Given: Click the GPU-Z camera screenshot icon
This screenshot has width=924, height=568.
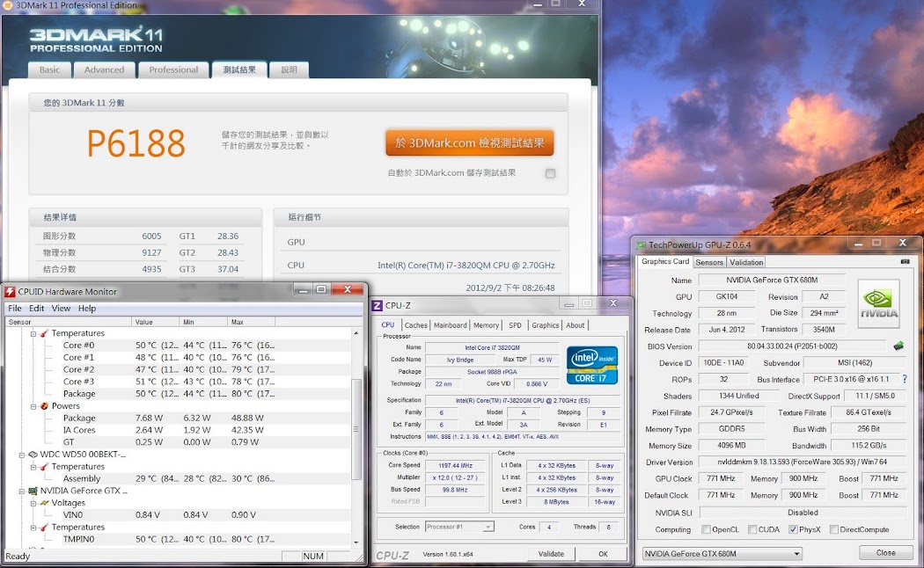Looking at the screenshot, I should (x=906, y=261).
